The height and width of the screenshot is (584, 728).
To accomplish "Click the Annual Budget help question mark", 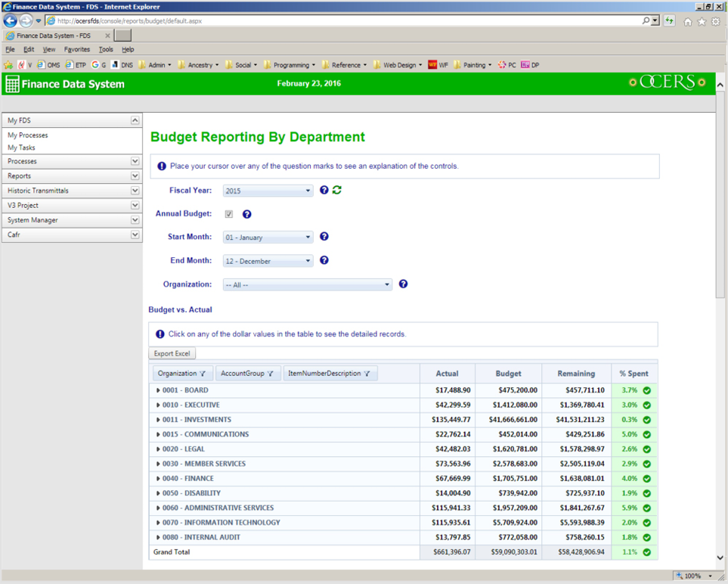I will 247,214.
